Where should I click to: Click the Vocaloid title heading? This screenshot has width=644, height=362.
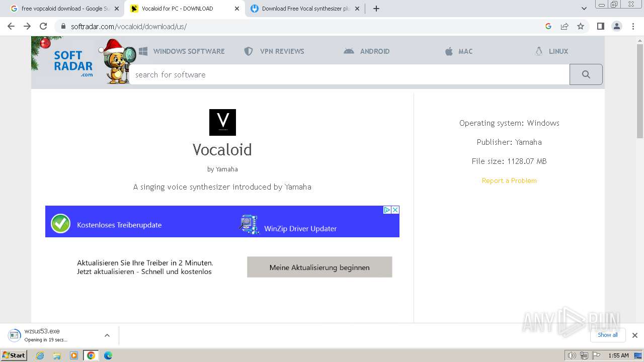tap(222, 149)
